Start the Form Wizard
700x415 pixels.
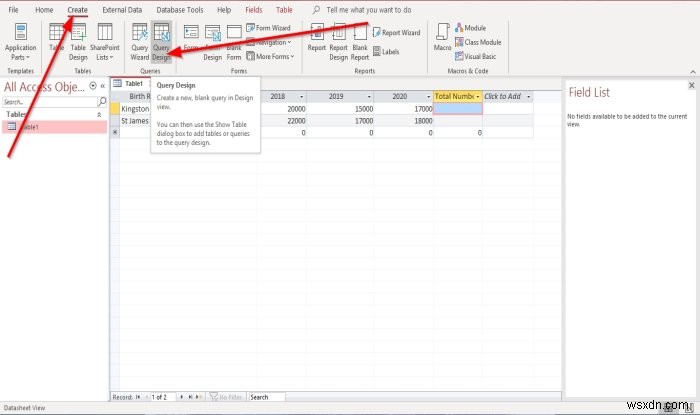click(x=268, y=28)
